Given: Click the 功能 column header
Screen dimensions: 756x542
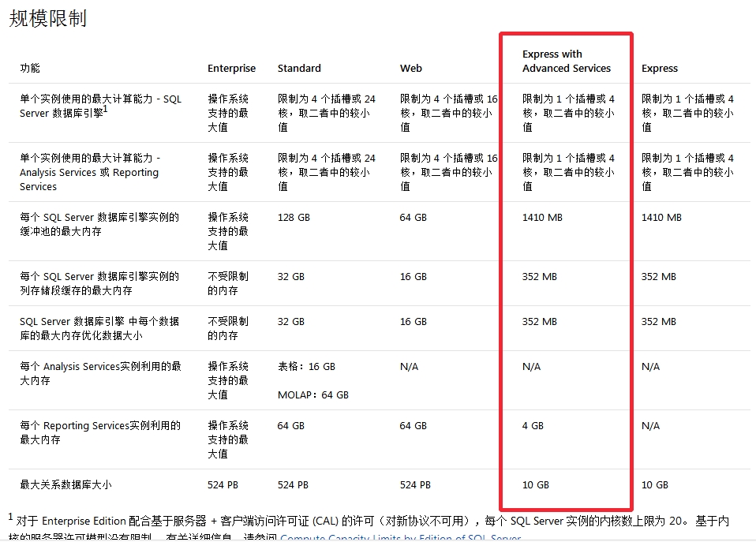Looking at the screenshot, I should click(30, 68).
